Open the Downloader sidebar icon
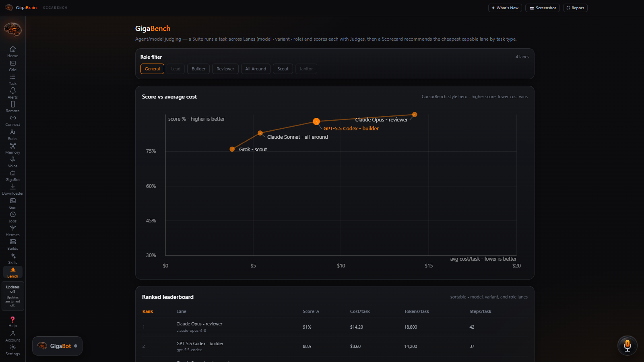The width and height of the screenshot is (644, 362). 13,189
